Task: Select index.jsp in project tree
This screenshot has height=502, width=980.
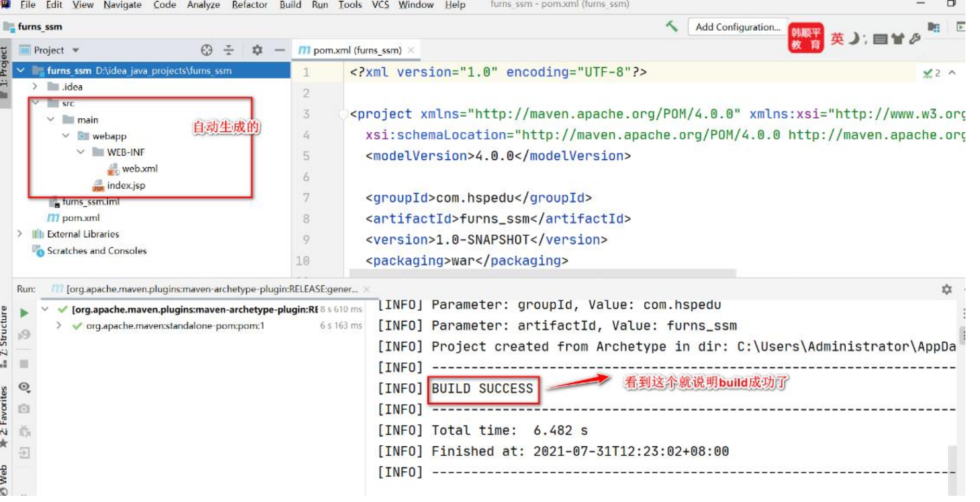Action: coord(119,185)
